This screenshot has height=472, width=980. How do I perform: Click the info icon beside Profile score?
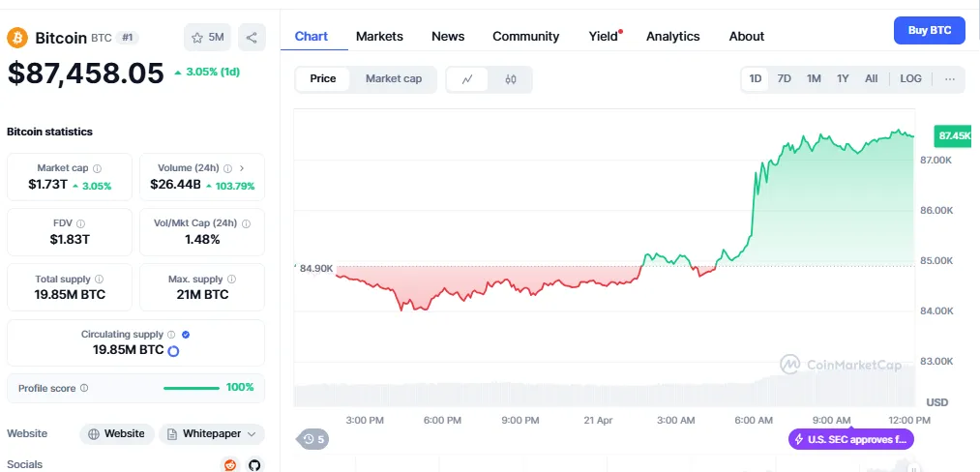tap(84, 388)
